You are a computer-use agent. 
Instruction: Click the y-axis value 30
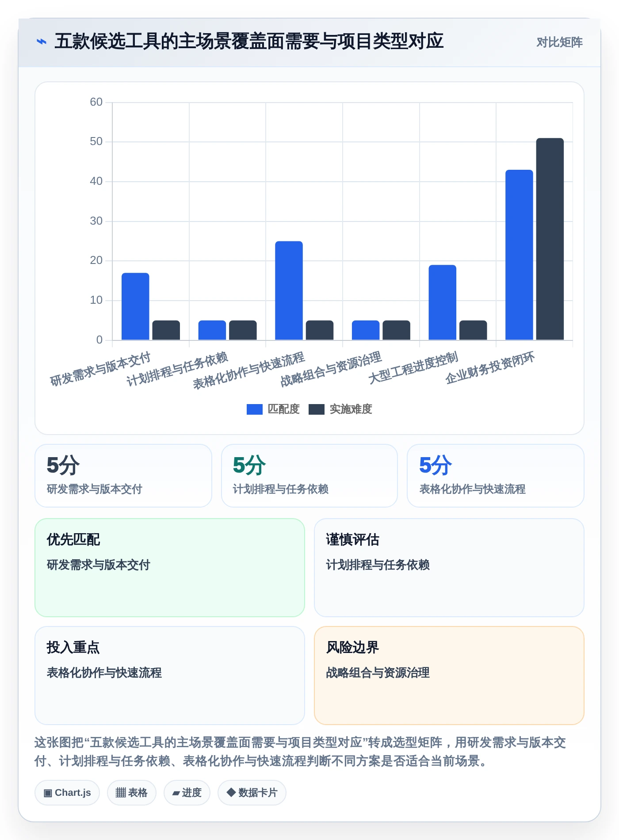pos(96,221)
